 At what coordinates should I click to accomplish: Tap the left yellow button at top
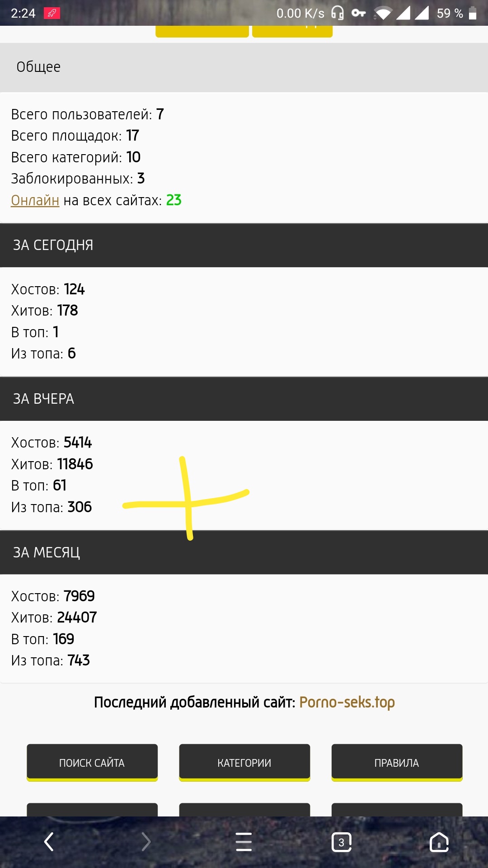click(202, 32)
